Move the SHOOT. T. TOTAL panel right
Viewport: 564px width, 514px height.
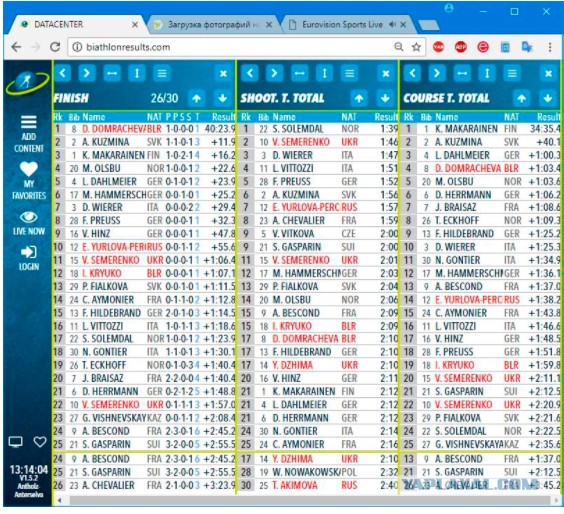coord(274,73)
